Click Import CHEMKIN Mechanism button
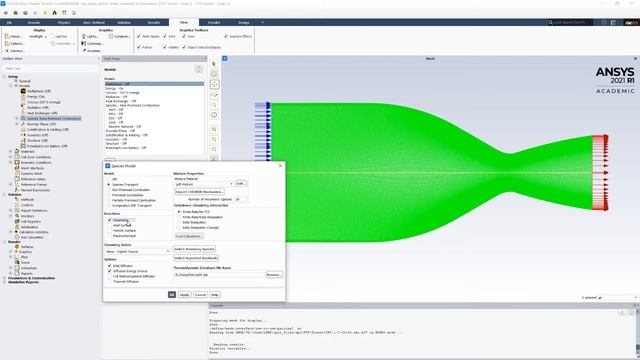640x360 pixels. 200,191
